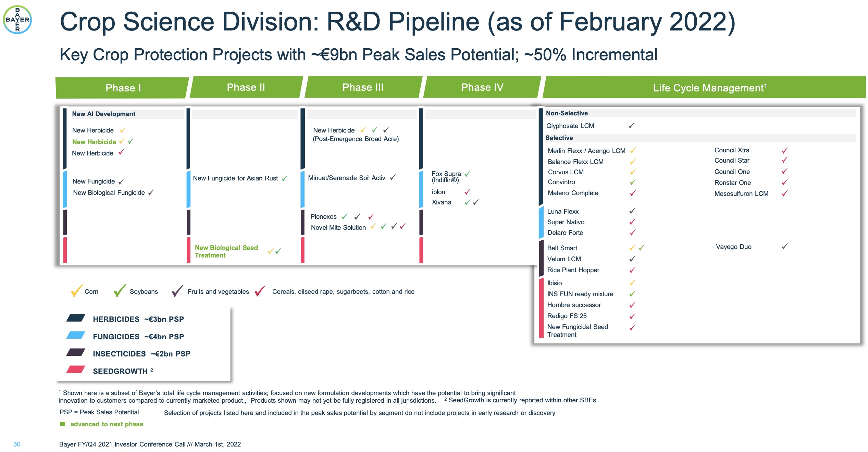Click the Crop Science Division slide title

point(397,22)
